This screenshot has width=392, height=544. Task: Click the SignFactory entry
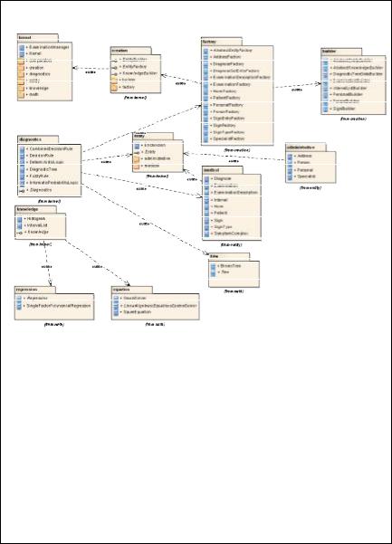click(225, 125)
